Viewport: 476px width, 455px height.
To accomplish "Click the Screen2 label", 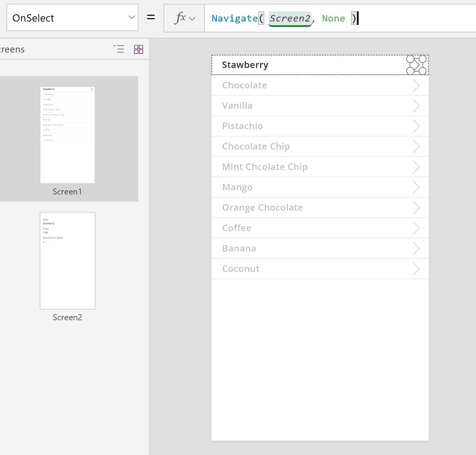I will (67, 317).
